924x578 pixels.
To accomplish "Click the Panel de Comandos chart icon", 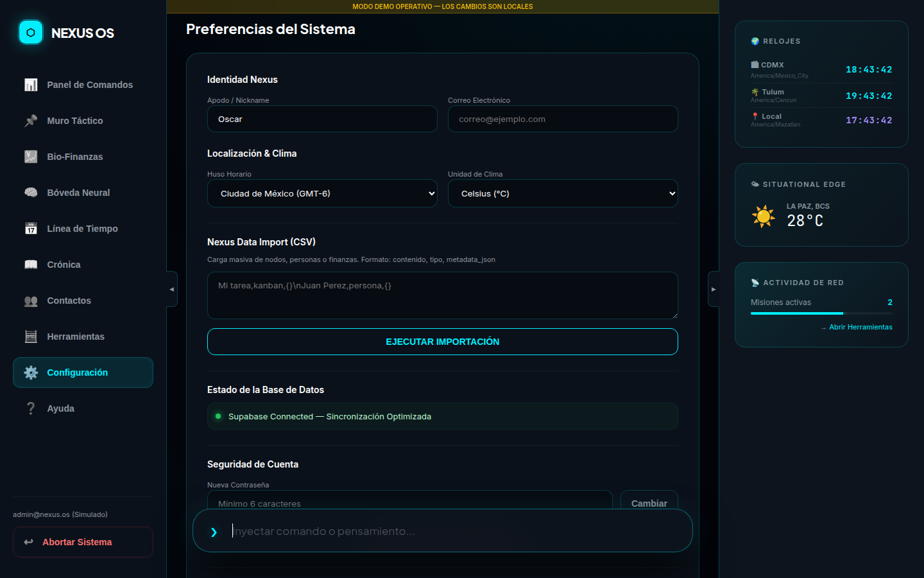I will (31, 85).
